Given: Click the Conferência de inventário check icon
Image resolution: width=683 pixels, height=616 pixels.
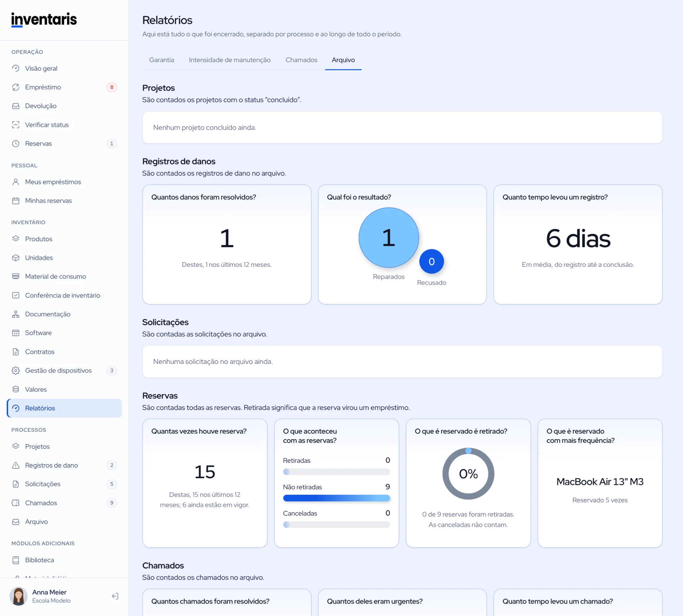Looking at the screenshot, I should (16, 295).
